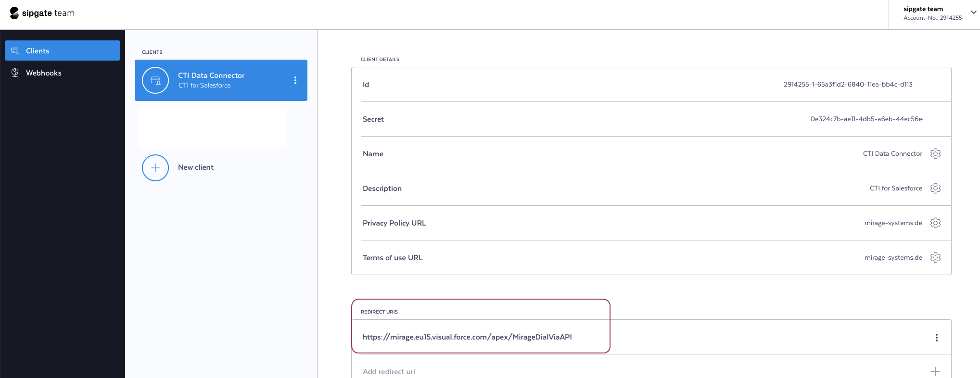Image resolution: width=980 pixels, height=378 pixels.
Task: Click the CLIENT DETAILS heading
Action: [380, 60]
